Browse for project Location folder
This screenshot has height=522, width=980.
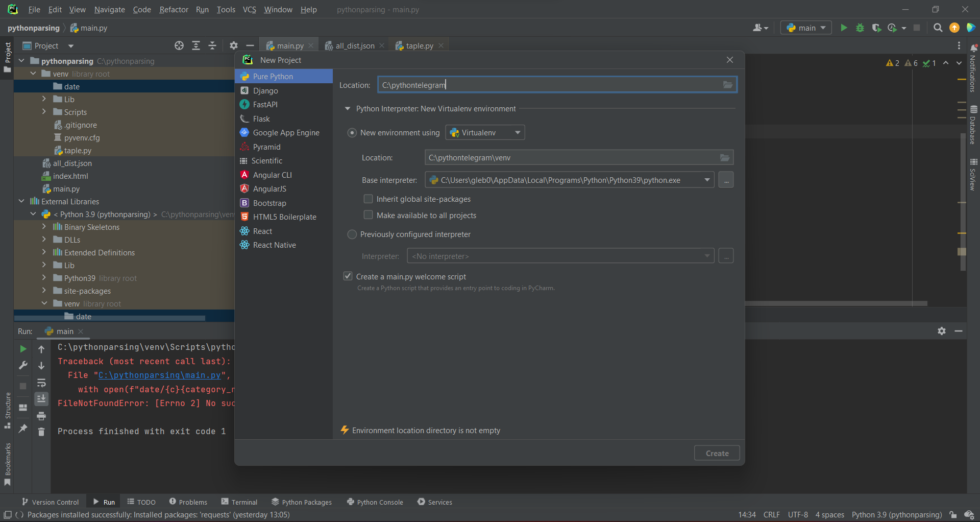coord(728,85)
